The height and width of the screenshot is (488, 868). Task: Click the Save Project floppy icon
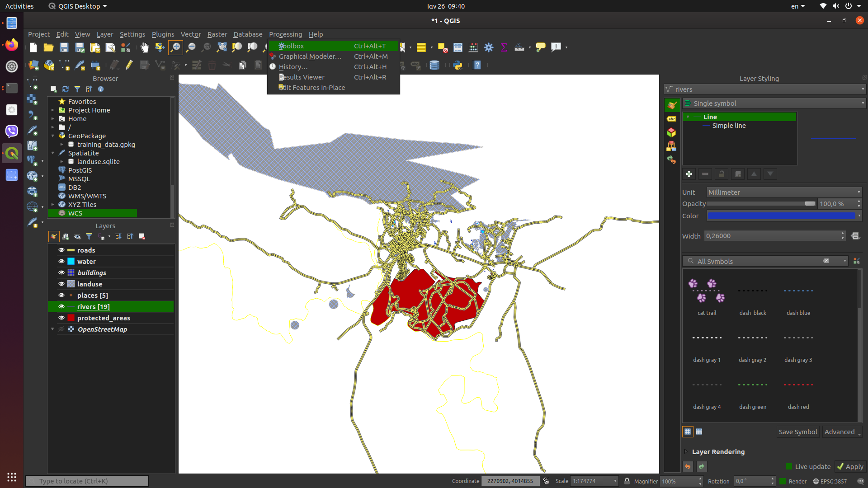pos(64,47)
